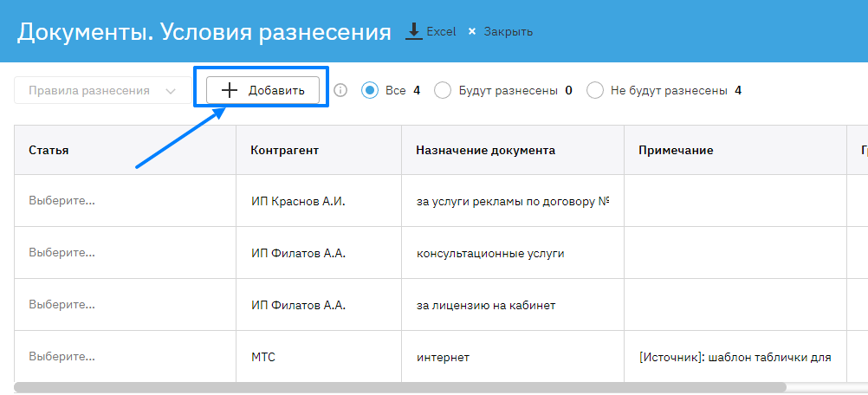Click the close X icon in header

[472, 32]
